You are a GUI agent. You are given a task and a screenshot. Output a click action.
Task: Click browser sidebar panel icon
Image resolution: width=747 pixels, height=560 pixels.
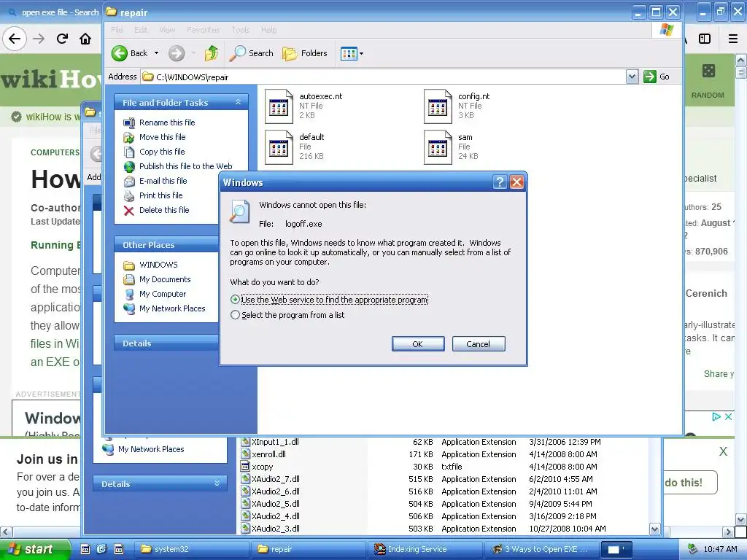point(705,39)
